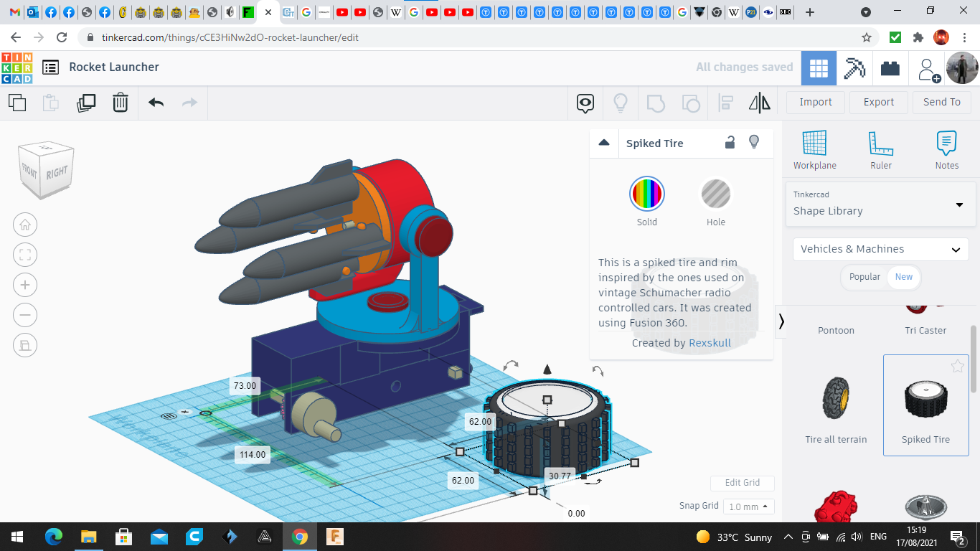Open the Workplane tool
The width and height of the screenshot is (980, 551).
pos(814,150)
